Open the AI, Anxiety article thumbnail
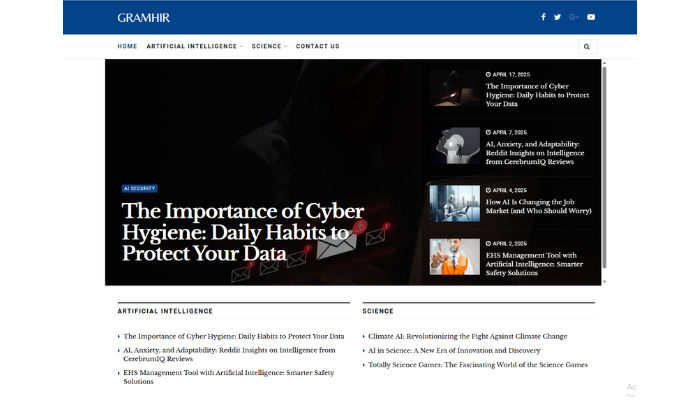This screenshot has width=700, height=400. 454,146
